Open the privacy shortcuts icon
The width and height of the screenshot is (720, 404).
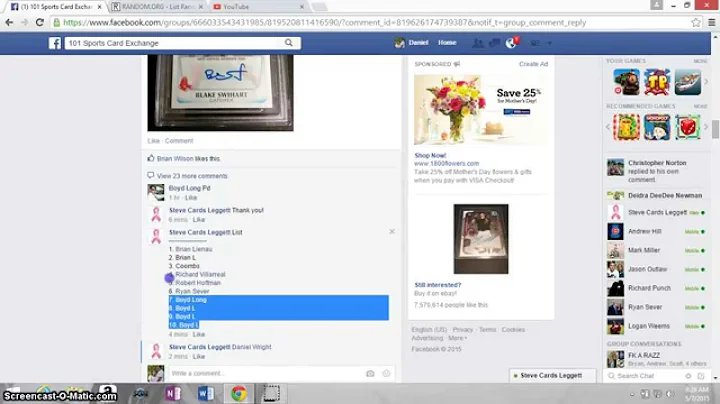click(x=535, y=43)
